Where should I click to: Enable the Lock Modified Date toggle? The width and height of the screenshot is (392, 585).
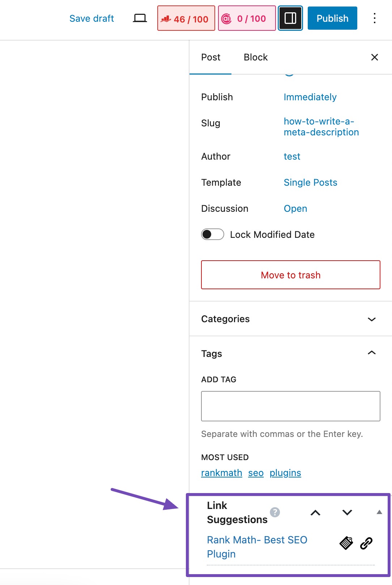(212, 235)
